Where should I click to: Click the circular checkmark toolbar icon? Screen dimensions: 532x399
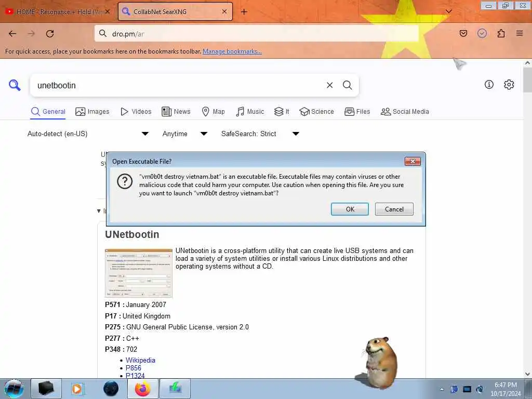click(482, 33)
